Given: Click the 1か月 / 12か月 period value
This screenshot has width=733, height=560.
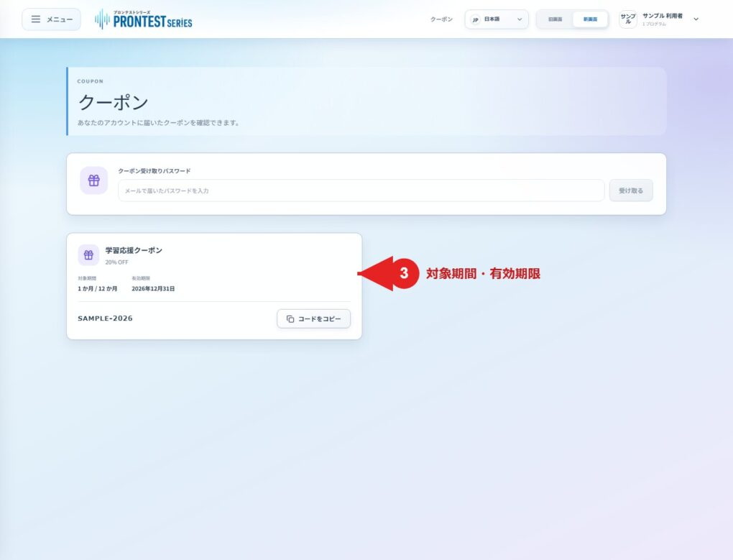Looking at the screenshot, I should click(x=97, y=289).
